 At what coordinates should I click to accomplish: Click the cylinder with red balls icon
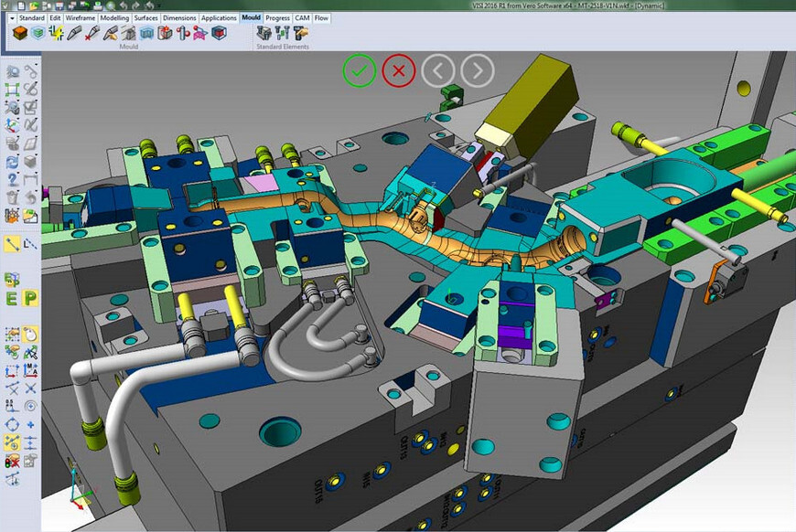pyautogui.click(x=183, y=34)
